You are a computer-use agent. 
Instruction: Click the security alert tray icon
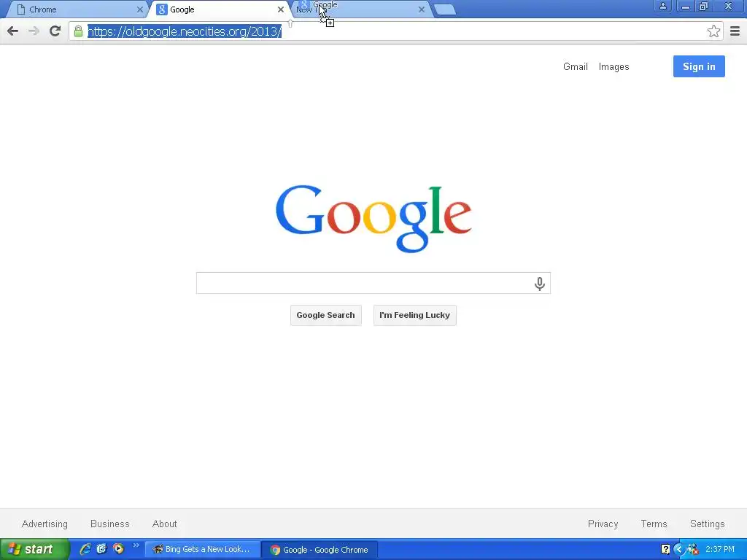pos(693,550)
